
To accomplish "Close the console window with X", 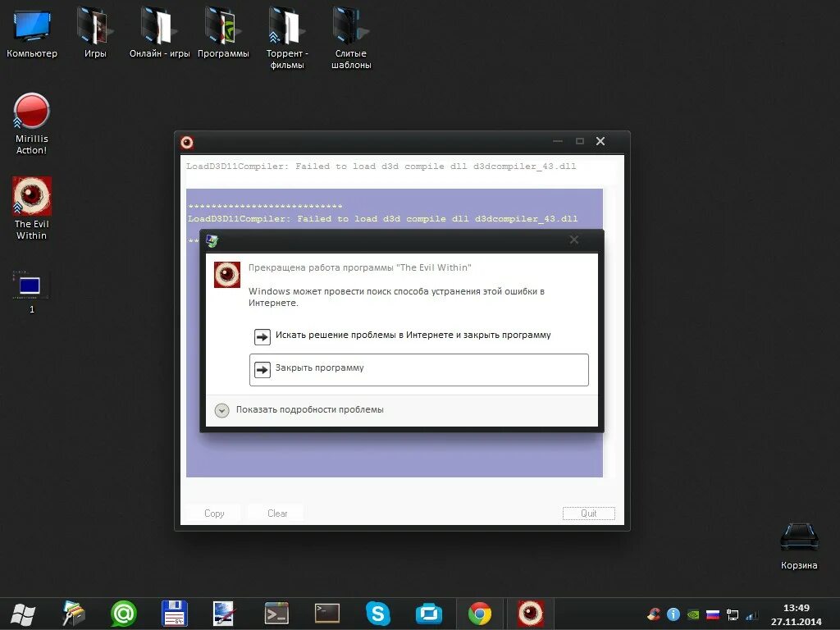I will coord(600,141).
